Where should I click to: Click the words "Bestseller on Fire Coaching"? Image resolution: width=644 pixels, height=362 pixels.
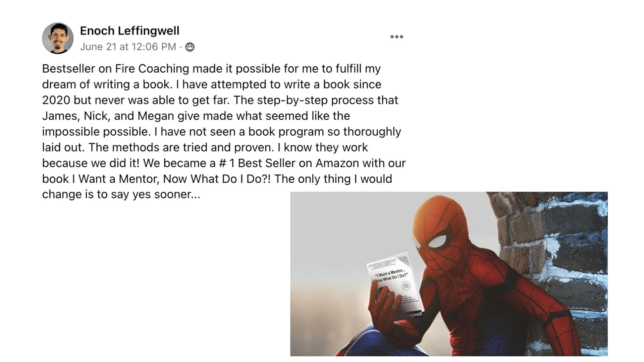tap(116, 69)
